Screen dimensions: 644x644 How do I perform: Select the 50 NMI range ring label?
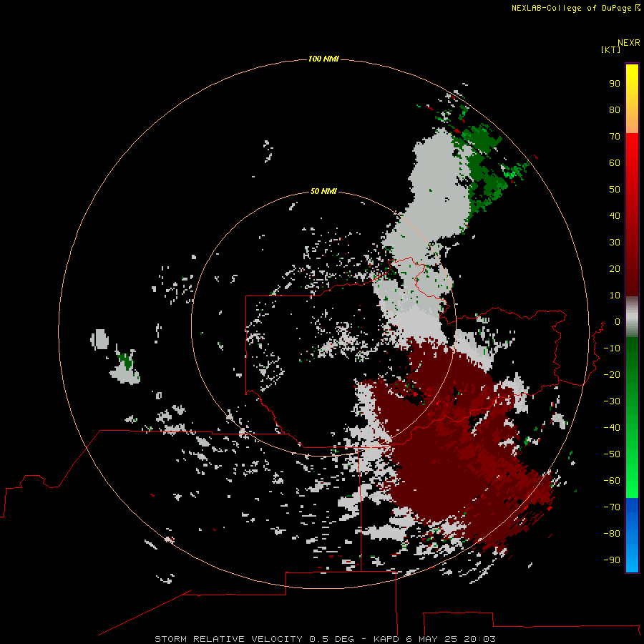click(x=323, y=191)
